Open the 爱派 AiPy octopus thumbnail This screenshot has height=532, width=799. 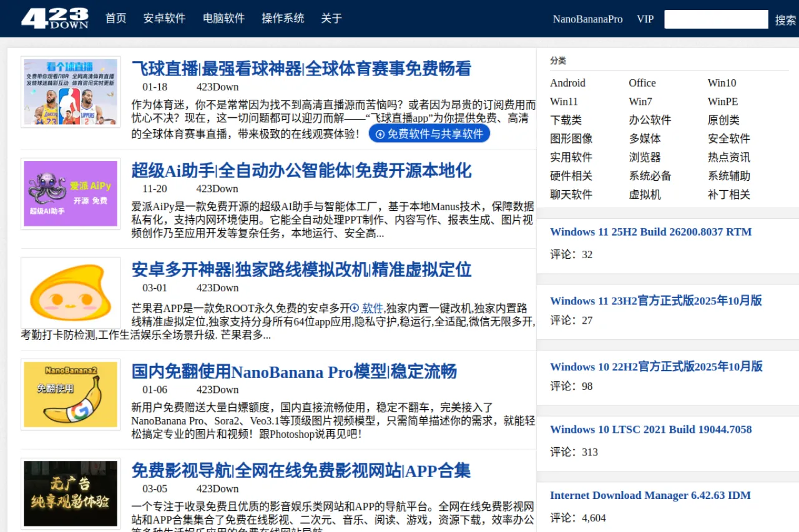pos(71,193)
